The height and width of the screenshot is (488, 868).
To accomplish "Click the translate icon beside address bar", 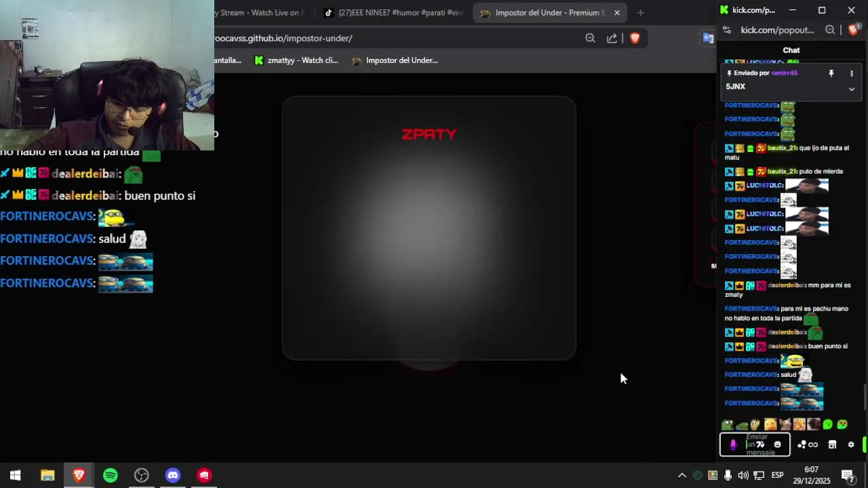I will (x=708, y=38).
